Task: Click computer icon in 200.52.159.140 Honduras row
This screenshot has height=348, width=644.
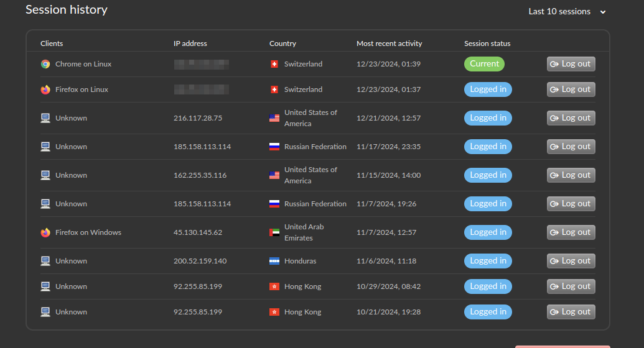Action: pyautogui.click(x=45, y=261)
